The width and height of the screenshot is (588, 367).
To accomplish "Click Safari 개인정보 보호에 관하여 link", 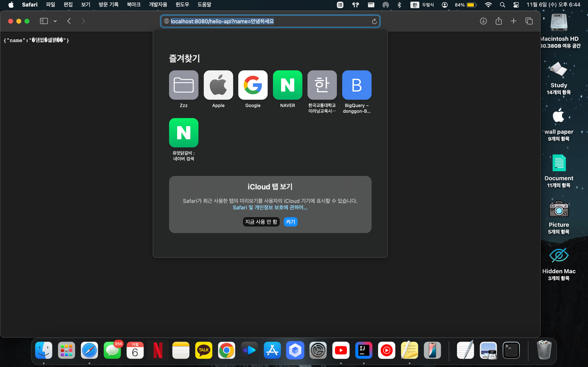I will point(270,207).
